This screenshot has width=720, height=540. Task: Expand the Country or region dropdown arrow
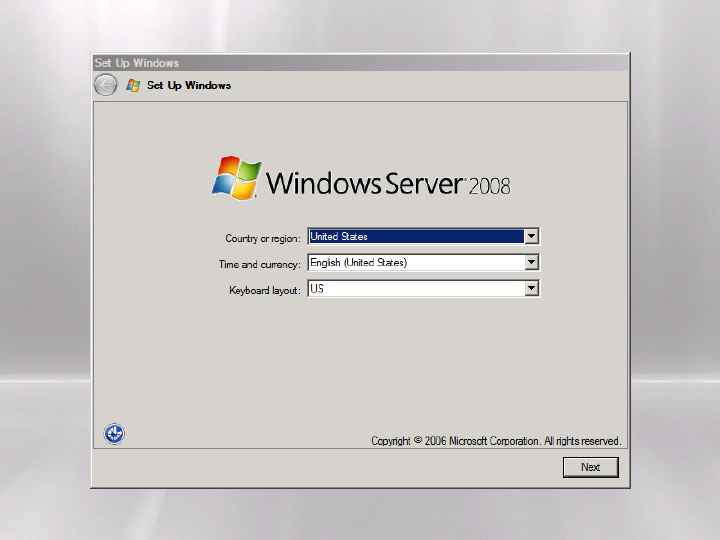(x=531, y=236)
